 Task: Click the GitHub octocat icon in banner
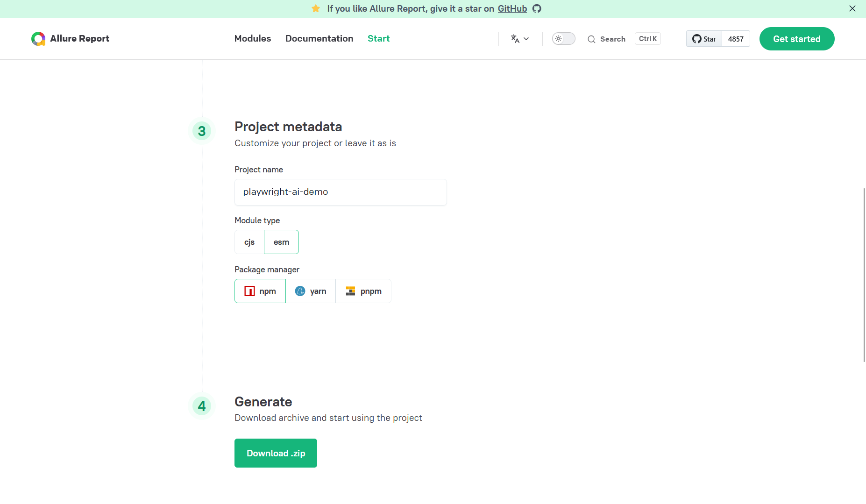(537, 9)
